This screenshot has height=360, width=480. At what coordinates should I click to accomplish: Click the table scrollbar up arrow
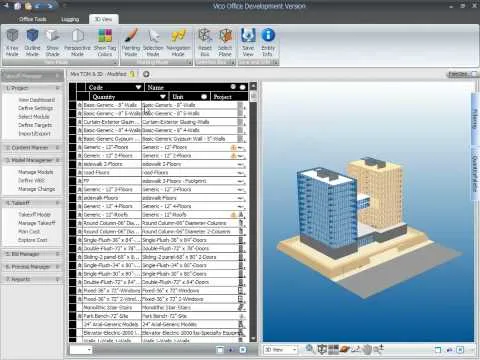(253, 87)
